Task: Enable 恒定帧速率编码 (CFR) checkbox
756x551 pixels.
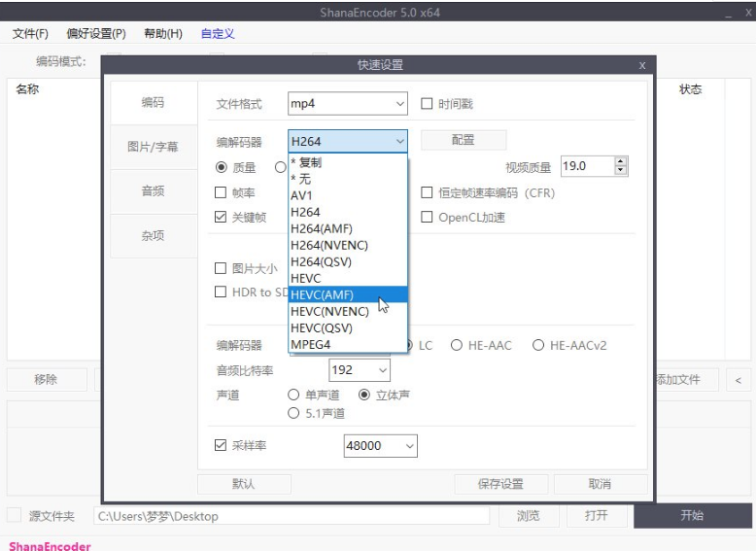Action: tap(427, 192)
